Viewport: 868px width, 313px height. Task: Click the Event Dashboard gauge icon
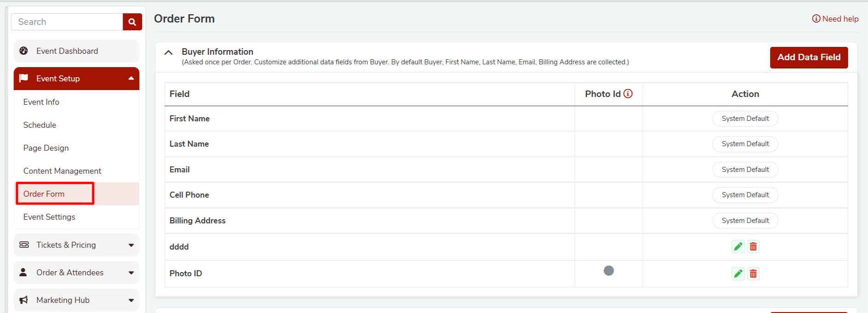(x=24, y=51)
